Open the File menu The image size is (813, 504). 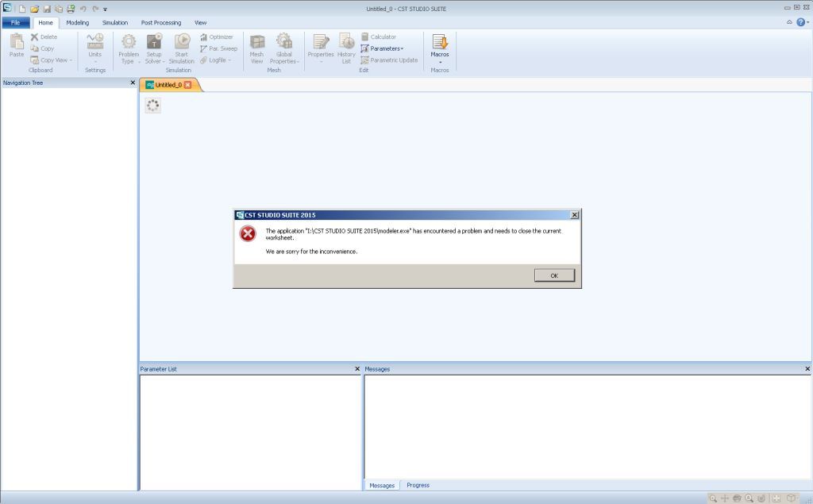pos(16,23)
